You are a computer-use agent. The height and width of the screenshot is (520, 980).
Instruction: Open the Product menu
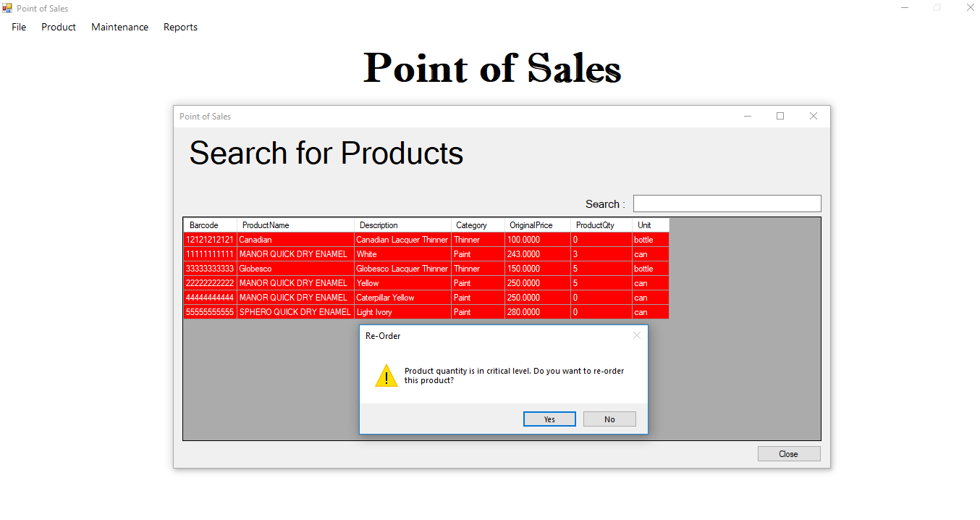pos(59,27)
